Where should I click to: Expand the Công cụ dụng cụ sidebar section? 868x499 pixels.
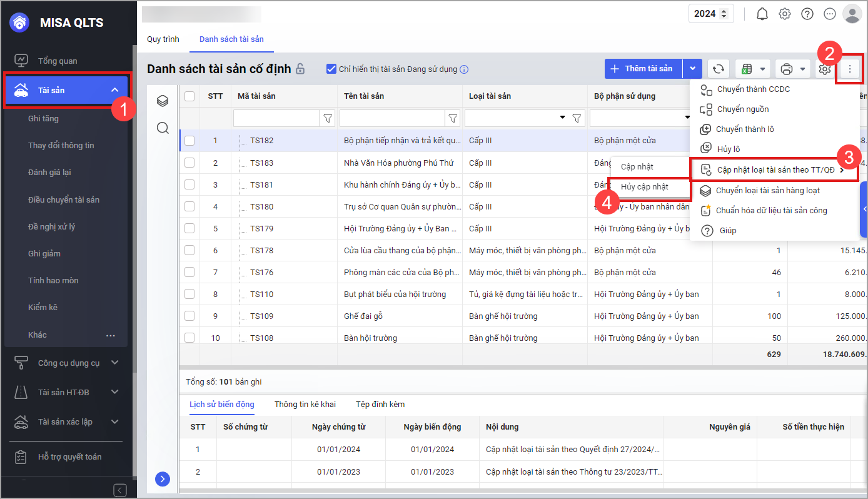coord(114,363)
